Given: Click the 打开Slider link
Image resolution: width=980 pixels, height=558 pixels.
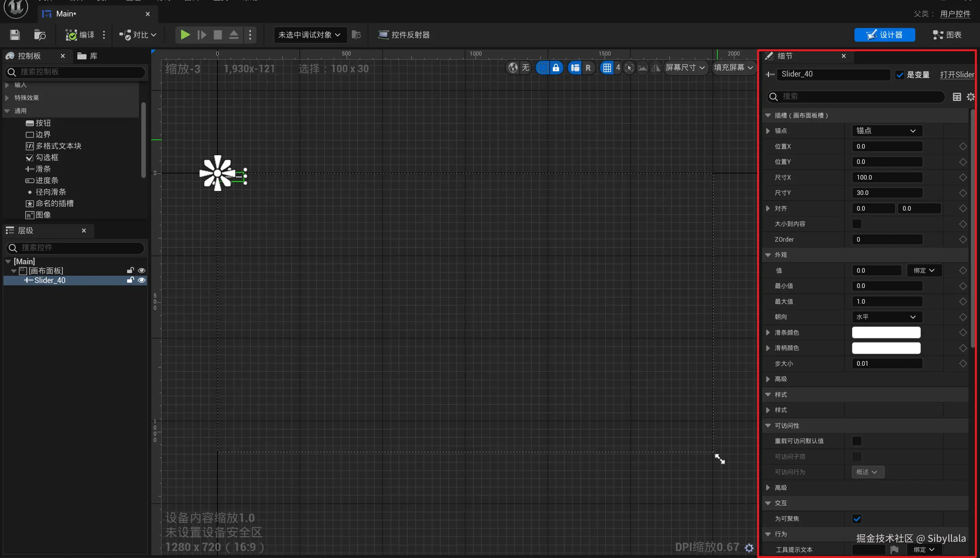Looking at the screenshot, I should click(x=957, y=75).
